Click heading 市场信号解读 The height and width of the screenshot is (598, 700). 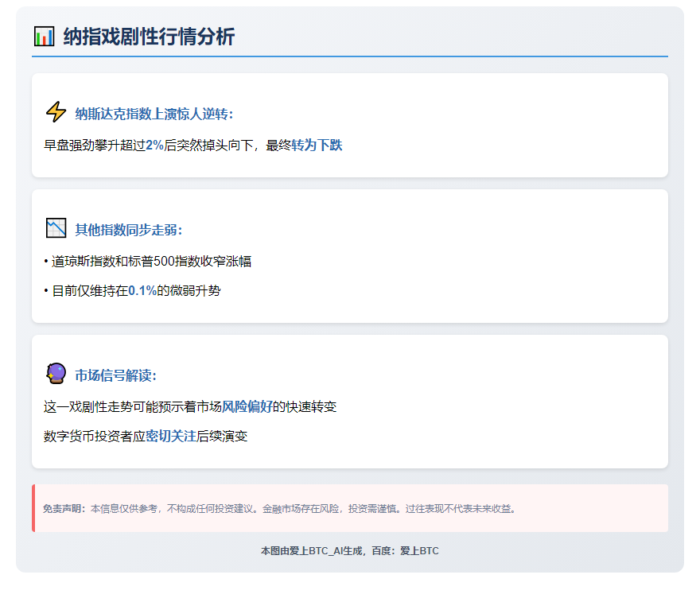[x=115, y=375]
